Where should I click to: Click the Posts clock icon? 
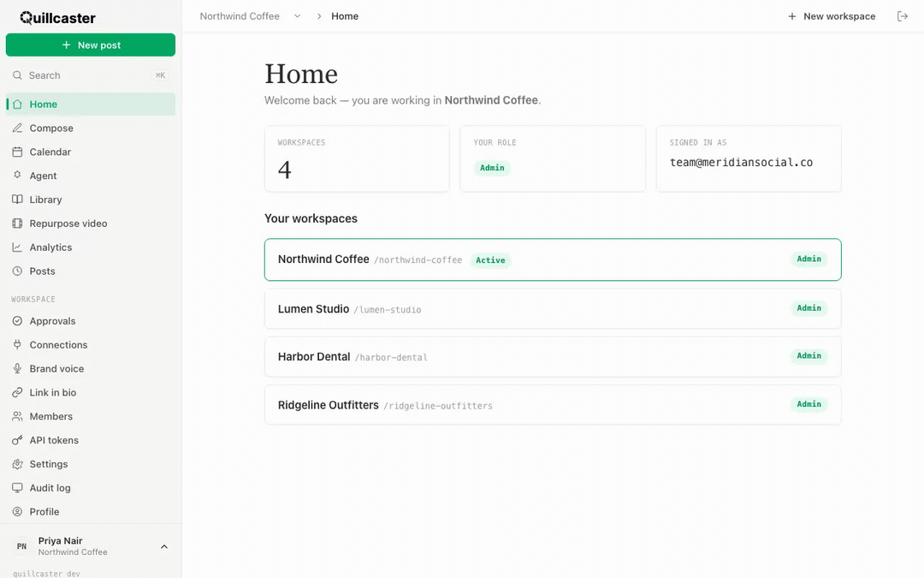tap(17, 271)
